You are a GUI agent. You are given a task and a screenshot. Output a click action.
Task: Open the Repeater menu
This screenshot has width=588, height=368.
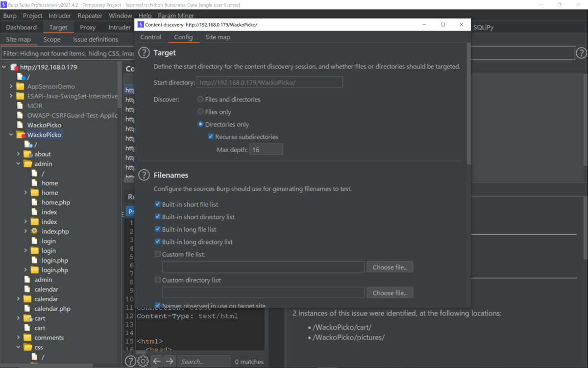pos(90,16)
